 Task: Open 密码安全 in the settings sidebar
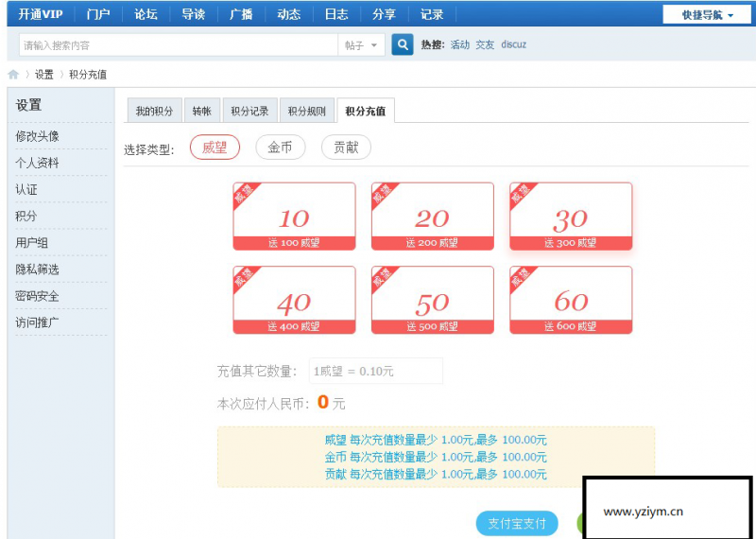pos(37,296)
